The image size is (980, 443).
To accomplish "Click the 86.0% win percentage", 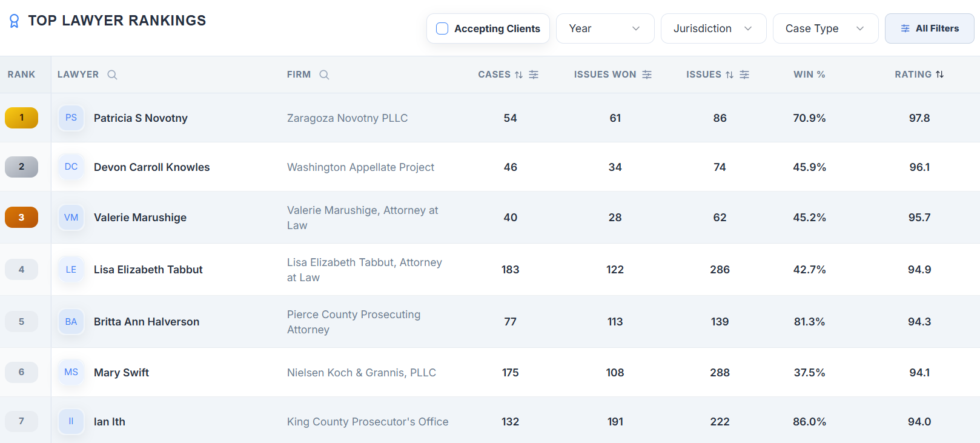I will (x=809, y=422).
